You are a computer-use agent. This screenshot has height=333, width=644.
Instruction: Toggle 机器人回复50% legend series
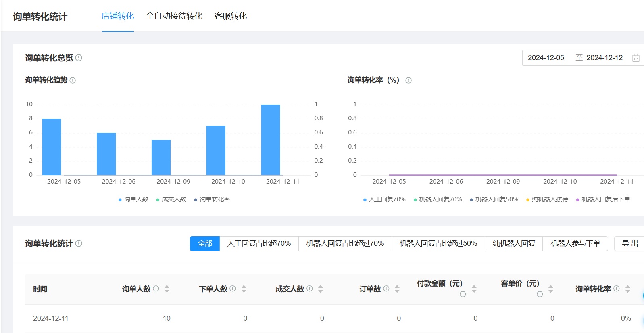tap(494, 199)
